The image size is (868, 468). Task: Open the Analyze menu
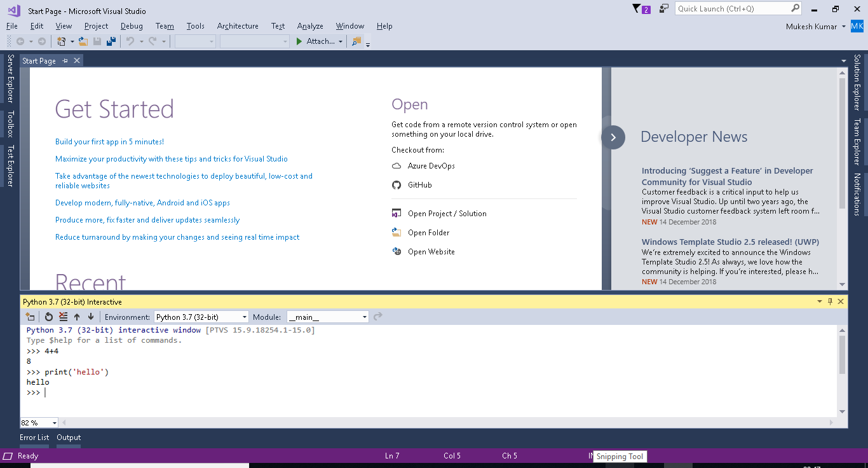point(310,26)
